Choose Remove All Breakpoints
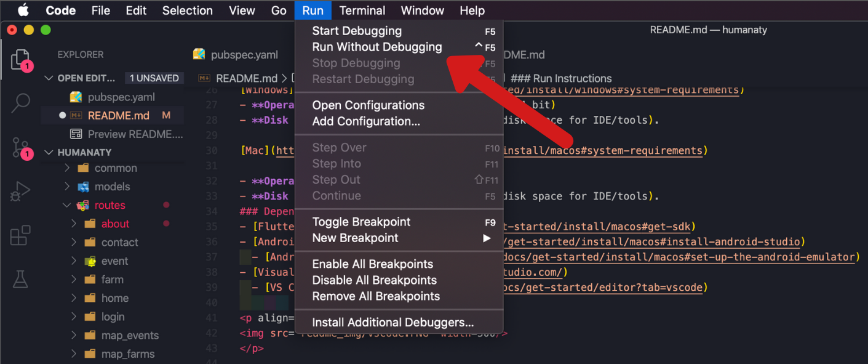This screenshot has height=364, width=868. [399, 296]
